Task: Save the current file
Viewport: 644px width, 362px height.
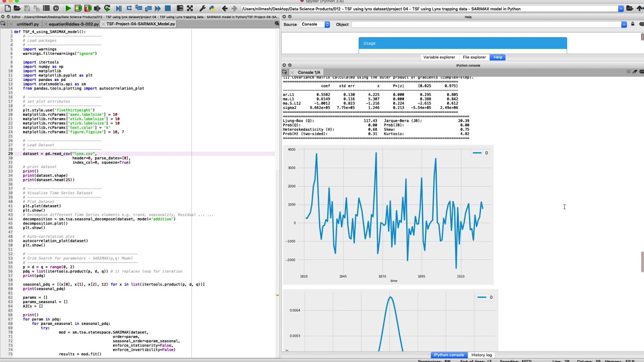Action: pyautogui.click(x=27, y=9)
